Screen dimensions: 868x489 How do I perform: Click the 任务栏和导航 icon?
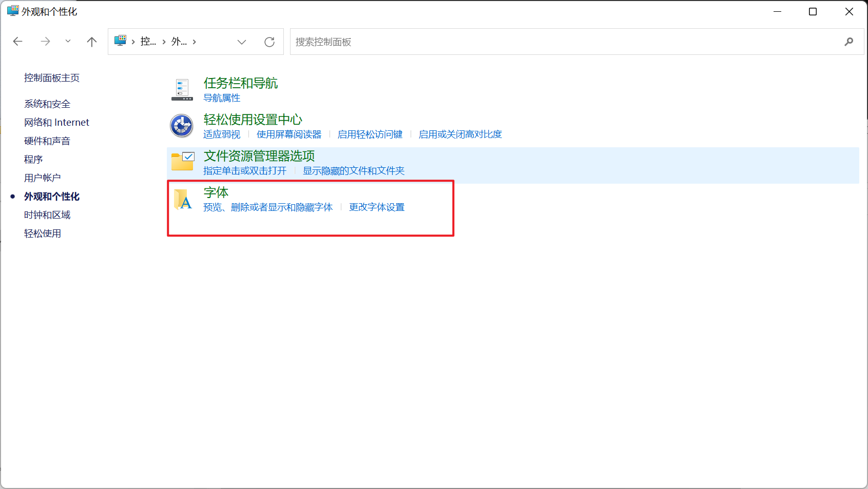tap(182, 89)
